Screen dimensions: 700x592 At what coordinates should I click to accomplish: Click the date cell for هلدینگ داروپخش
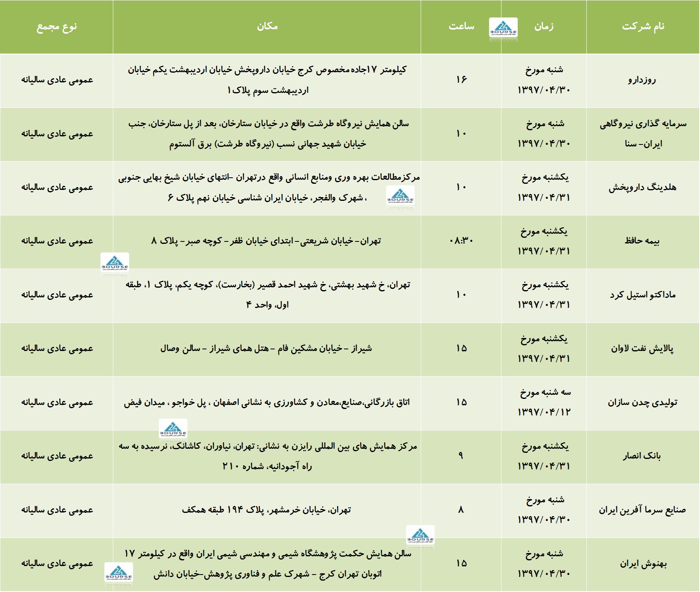pos(544,187)
